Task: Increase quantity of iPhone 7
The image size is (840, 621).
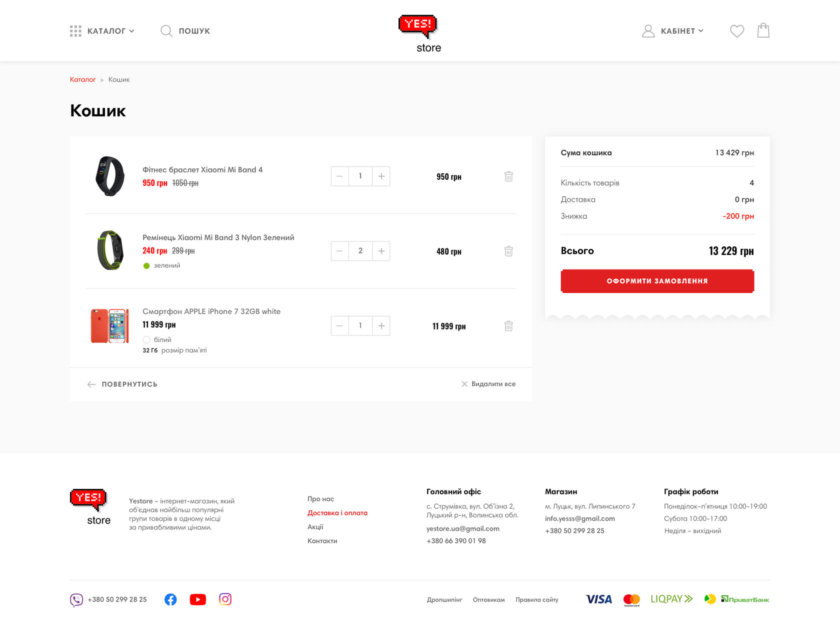Action: [381, 326]
